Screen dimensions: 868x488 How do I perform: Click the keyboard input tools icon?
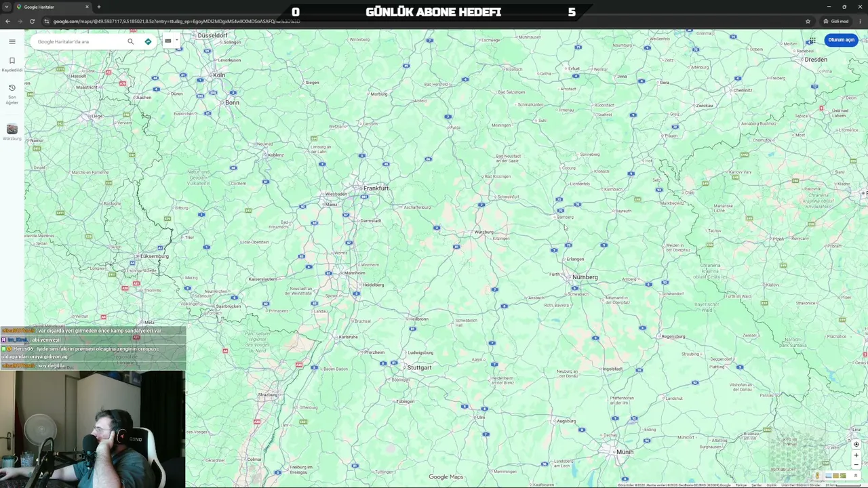167,41
